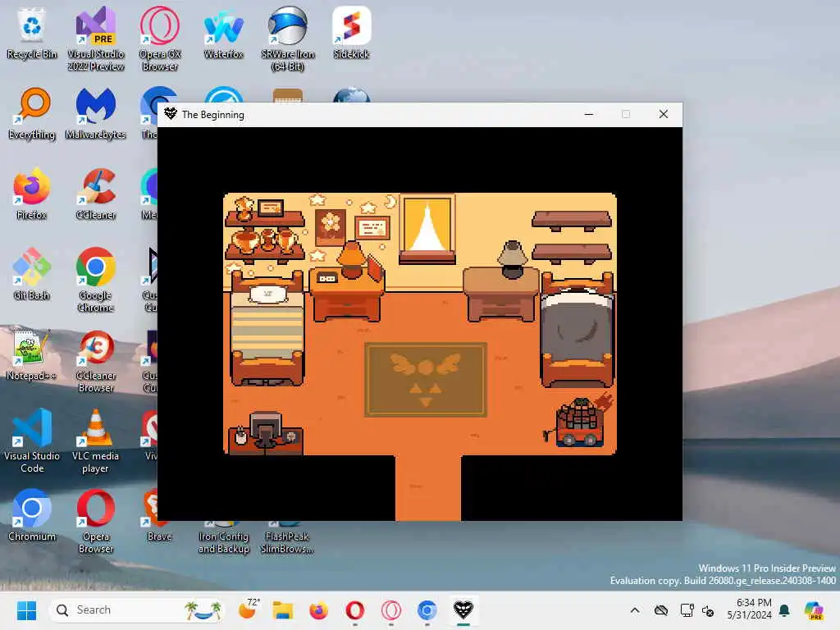Open Notepad++ desktop shortcut
This screenshot has height=630, width=840.
pyautogui.click(x=32, y=354)
